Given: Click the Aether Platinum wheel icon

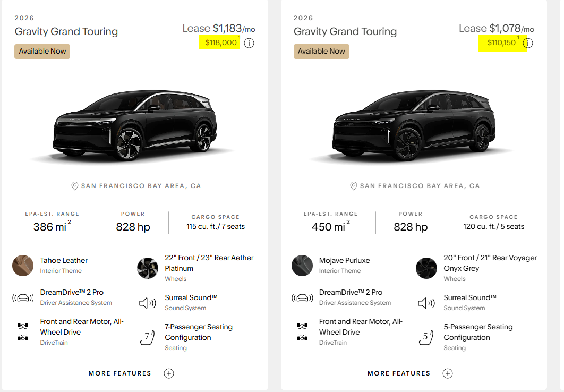Looking at the screenshot, I should pyautogui.click(x=148, y=268).
